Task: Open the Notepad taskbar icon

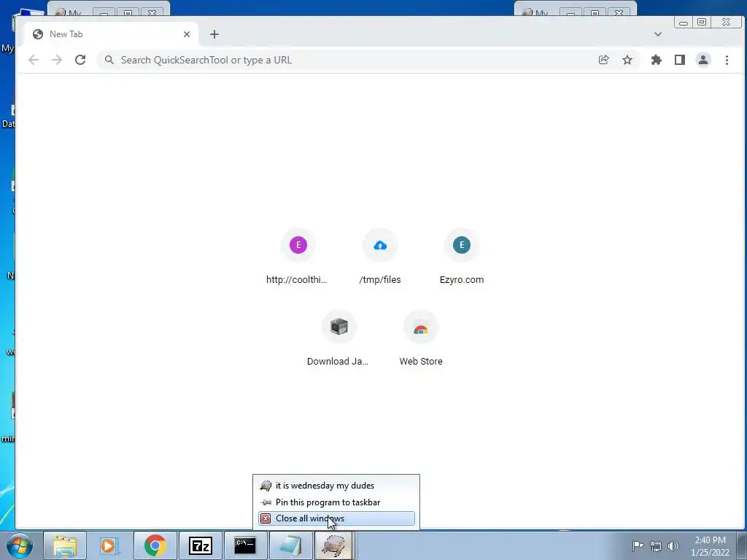Action: pos(290,546)
